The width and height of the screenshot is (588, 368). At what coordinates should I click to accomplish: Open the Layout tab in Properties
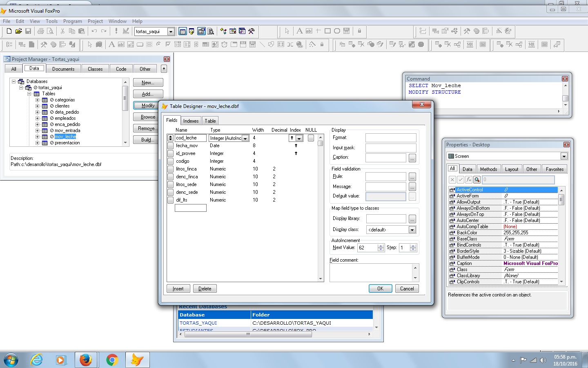coord(511,169)
